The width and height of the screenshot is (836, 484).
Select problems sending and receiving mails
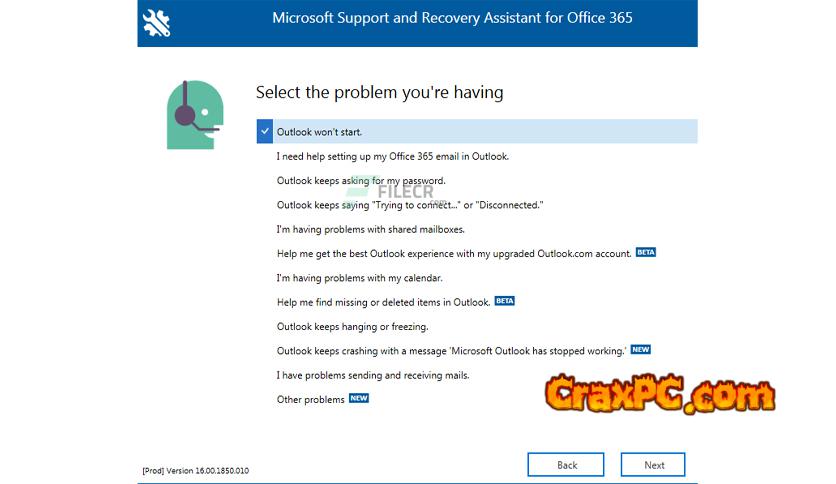tap(373, 375)
